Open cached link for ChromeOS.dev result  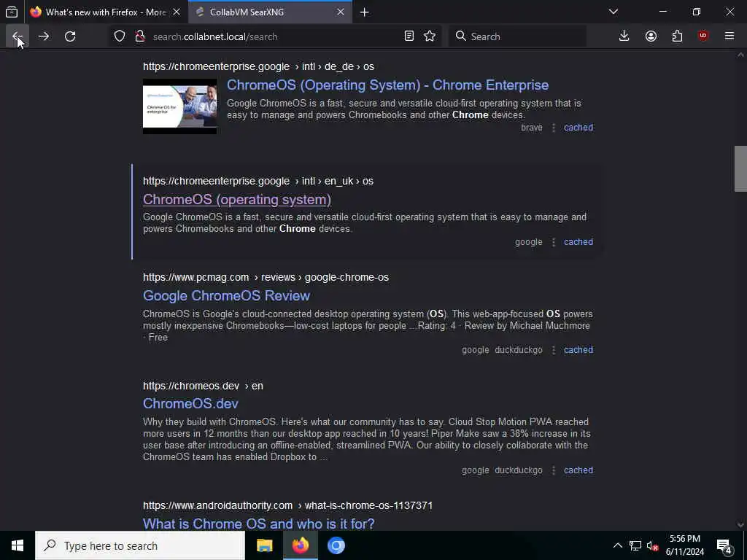tap(578, 470)
